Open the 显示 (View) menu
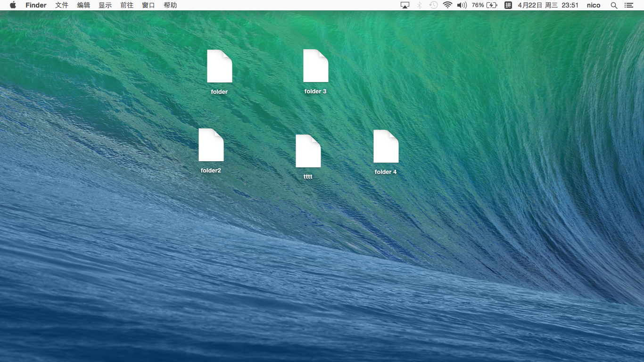 [105, 5]
